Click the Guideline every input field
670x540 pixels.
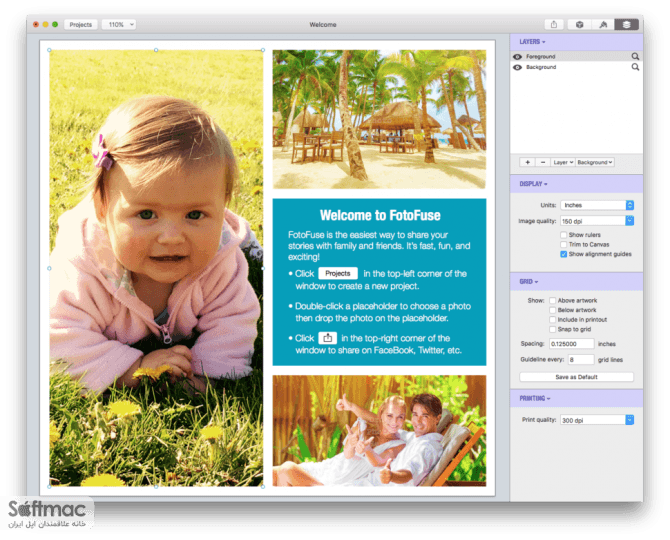(x=581, y=359)
